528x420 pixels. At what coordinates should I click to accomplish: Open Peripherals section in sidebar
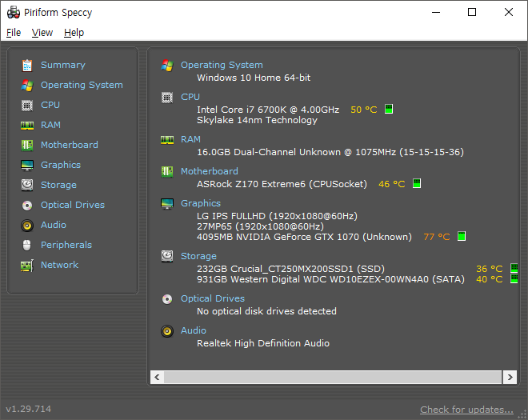click(66, 245)
